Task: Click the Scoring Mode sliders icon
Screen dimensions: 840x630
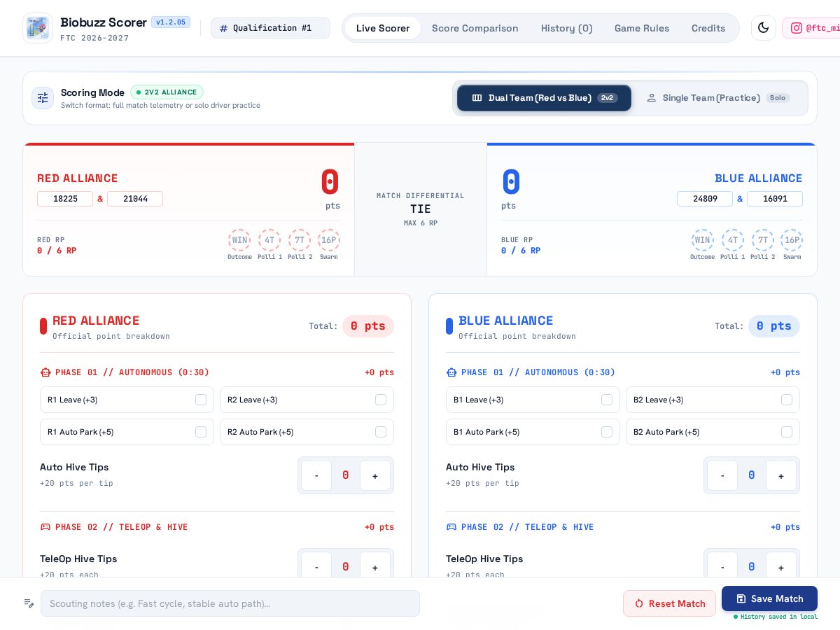Action: tap(43, 98)
